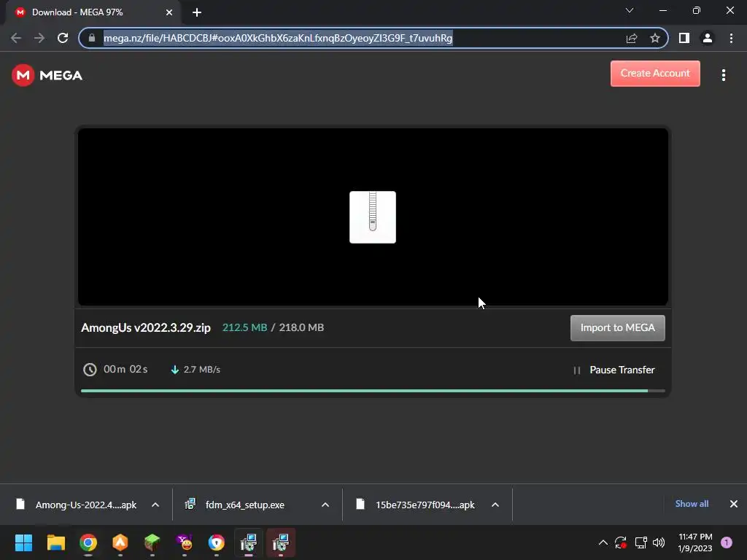Viewport: 747px width, 560px height.
Task: Click the MEGA logo on the page
Action: click(x=47, y=75)
